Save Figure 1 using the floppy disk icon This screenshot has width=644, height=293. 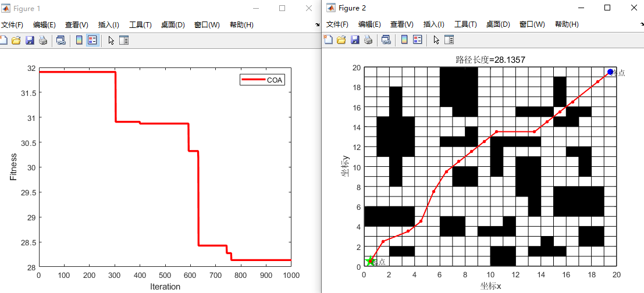pyautogui.click(x=30, y=40)
